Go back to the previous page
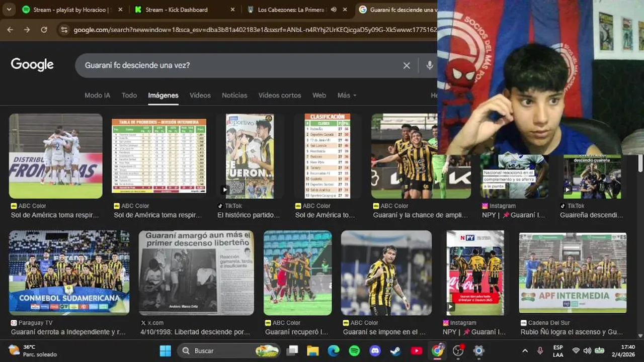Image resolution: width=644 pixels, height=362 pixels. [x=10, y=30]
